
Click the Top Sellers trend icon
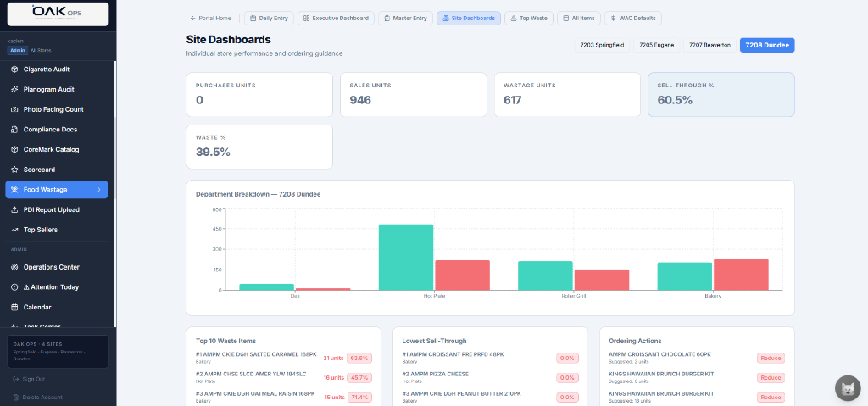pyautogui.click(x=15, y=230)
